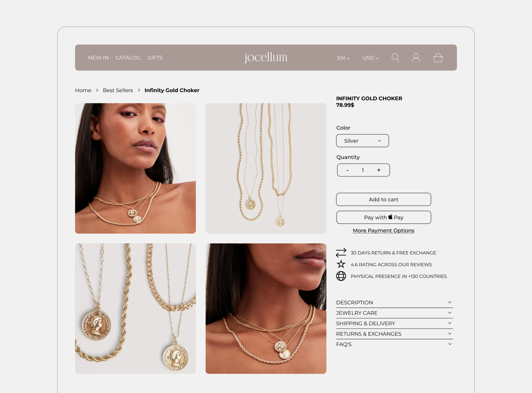Open the user account icon
This screenshot has height=393, width=532.
coord(416,58)
